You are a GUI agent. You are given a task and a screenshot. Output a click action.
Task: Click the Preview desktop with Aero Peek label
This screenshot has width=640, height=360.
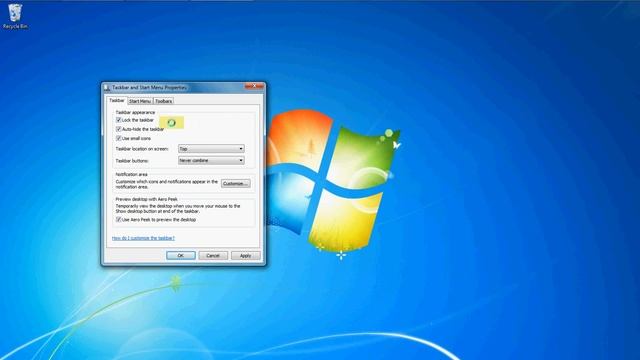coord(147,199)
